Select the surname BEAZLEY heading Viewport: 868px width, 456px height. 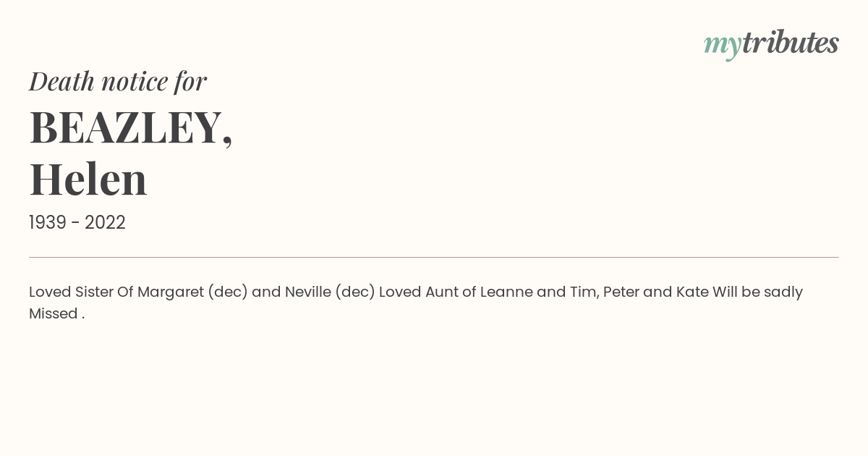point(131,127)
